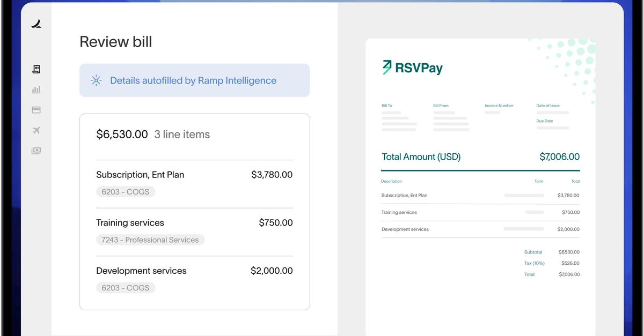644x336 pixels.
Task: Click the Subtotal value on the invoice
Action: pyautogui.click(x=569, y=252)
